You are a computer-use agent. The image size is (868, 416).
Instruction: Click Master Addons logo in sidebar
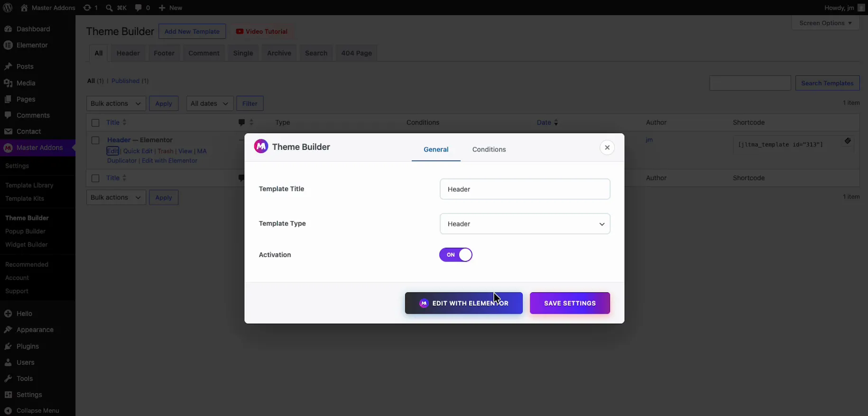8,148
